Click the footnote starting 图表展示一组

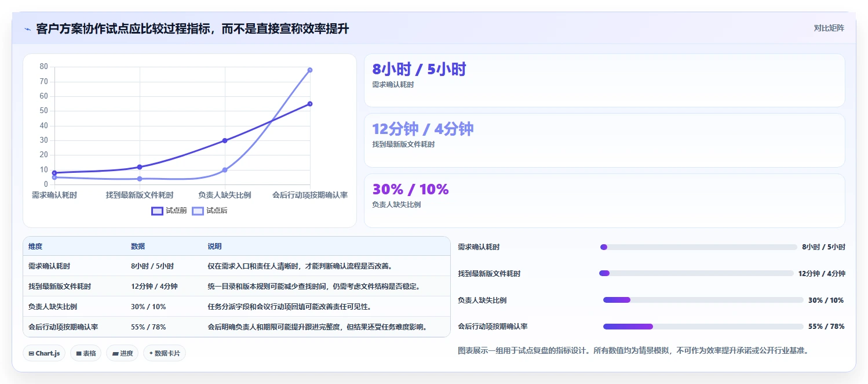(x=633, y=351)
